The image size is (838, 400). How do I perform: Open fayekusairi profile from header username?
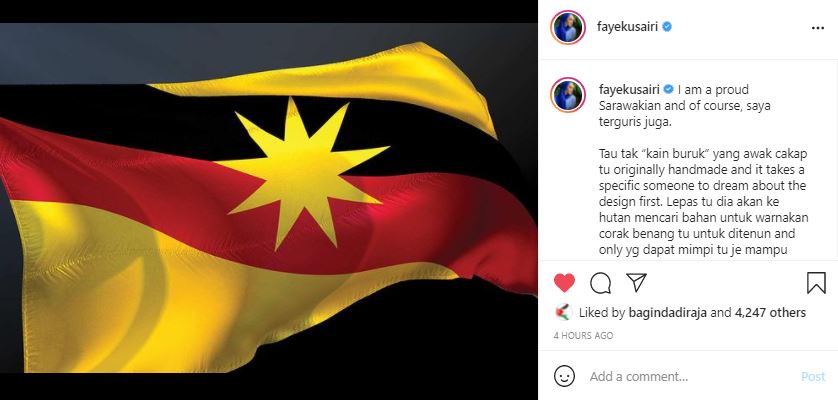[x=627, y=27]
